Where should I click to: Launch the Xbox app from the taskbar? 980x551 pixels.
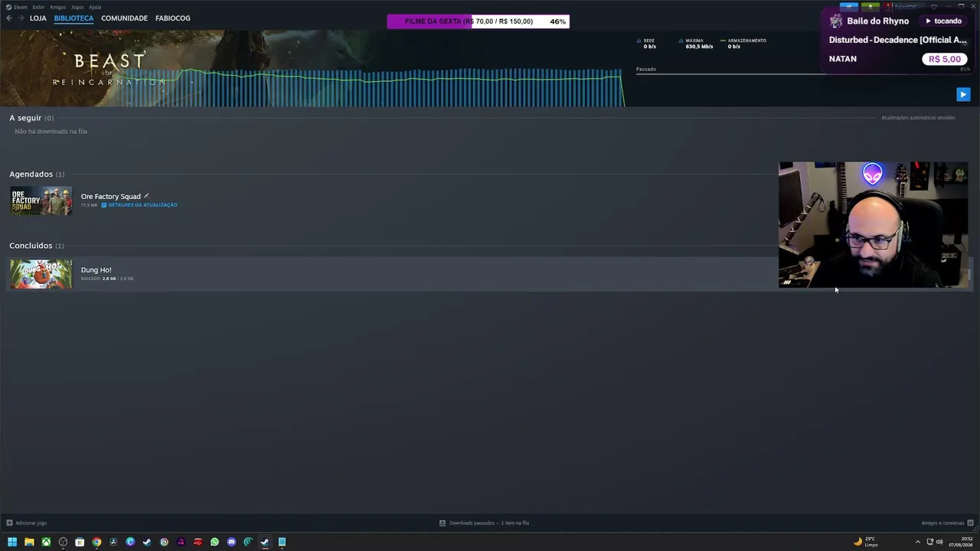tap(46, 542)
